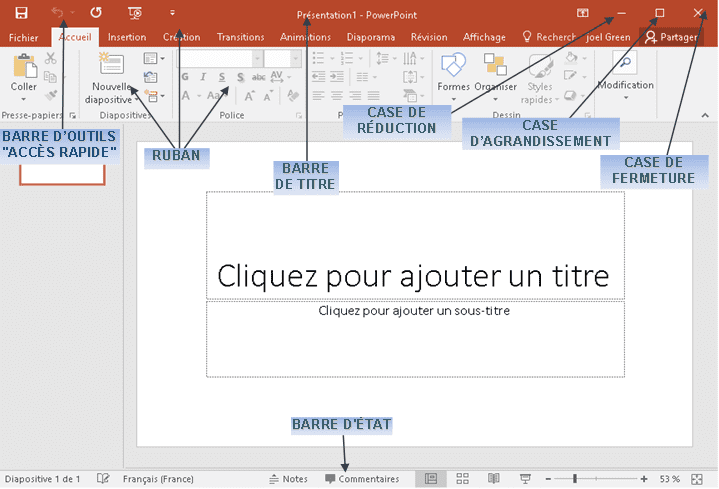The width and height of the screenshot is (719, 489).
Task: Open the Modification editing menu
Action: tap(625, 75)
